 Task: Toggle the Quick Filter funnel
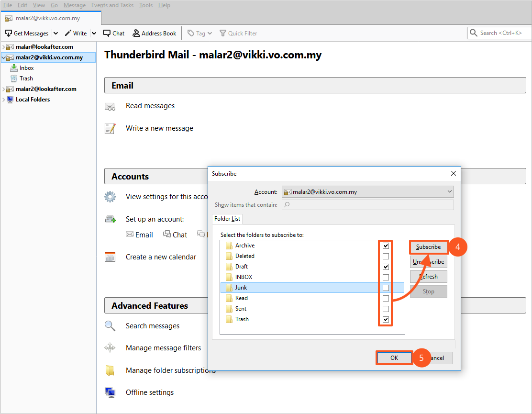[223, 33]
